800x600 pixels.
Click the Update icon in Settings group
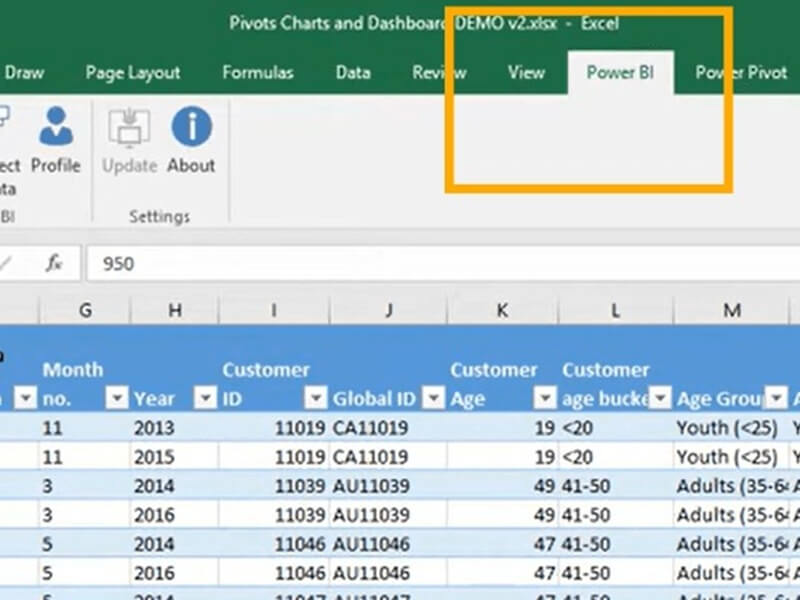[128, 128]
